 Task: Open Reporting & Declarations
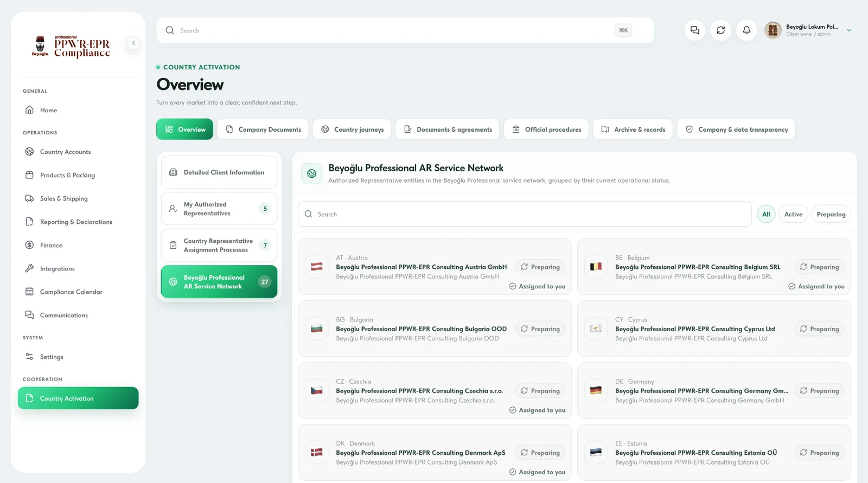78,222
